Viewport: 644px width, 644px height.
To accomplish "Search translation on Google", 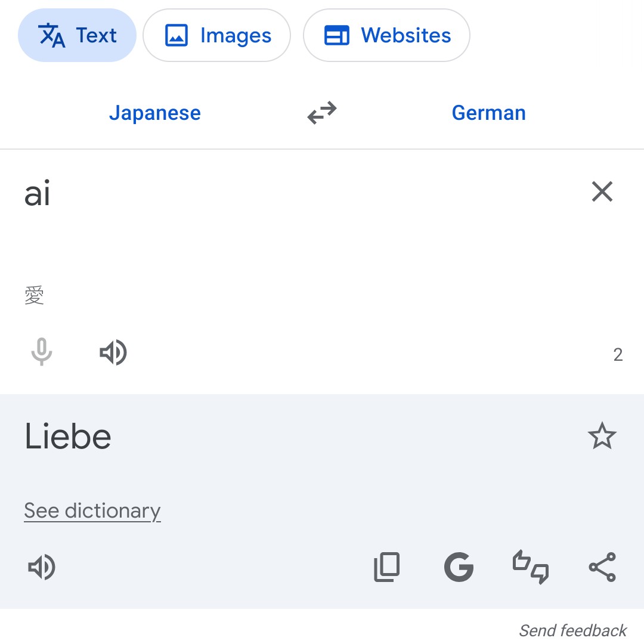I will click(x=459, y=567).
